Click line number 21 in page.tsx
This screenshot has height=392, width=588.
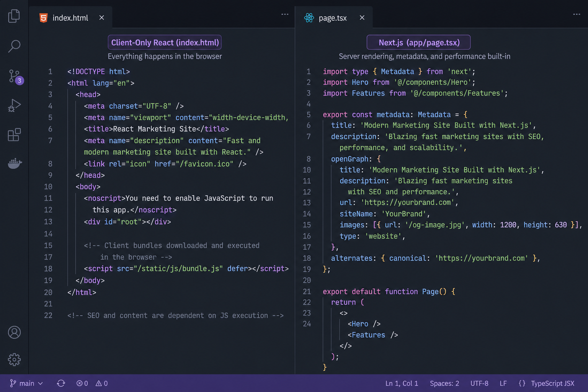tap(307, 291)
